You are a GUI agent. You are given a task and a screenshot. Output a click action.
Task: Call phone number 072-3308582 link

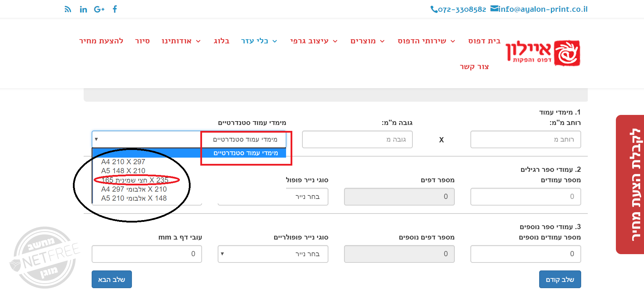[x=458, y=9]
